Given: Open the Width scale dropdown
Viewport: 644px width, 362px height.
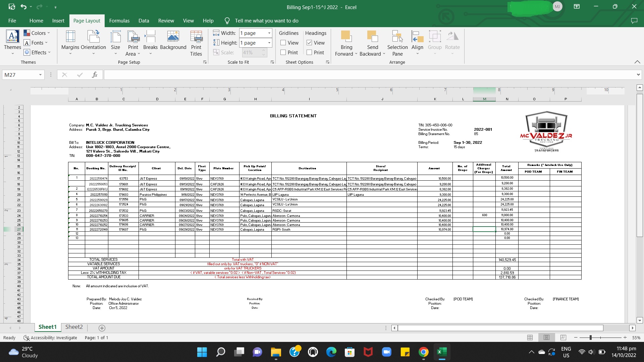Looking at the screenshot, I should (269, 33).
